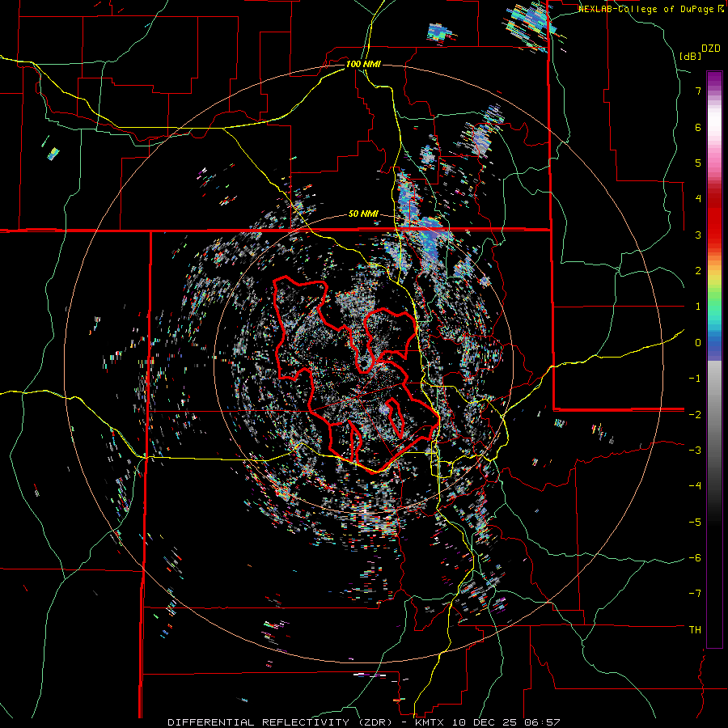Click the legend value 1 label
This screenshot has height=728, width=728.
[698, 307]
